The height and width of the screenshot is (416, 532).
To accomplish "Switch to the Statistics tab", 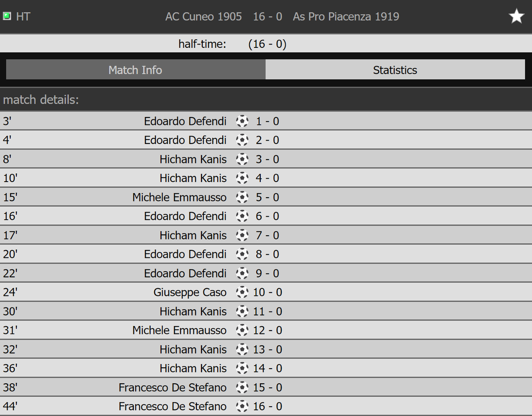I will [x=395, y=70].
